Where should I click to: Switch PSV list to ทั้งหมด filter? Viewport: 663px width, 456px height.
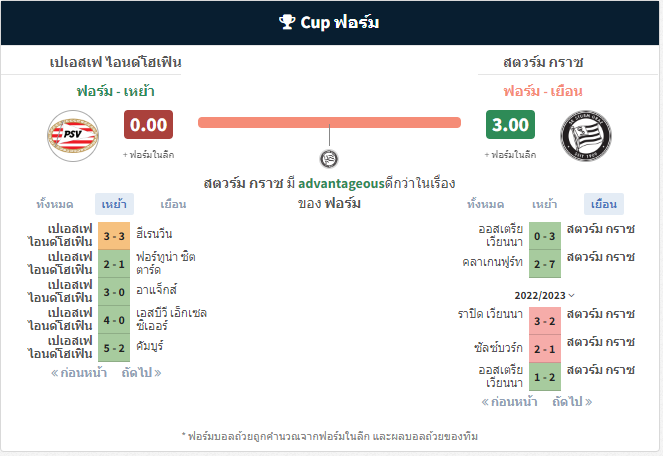pos(55,204)
